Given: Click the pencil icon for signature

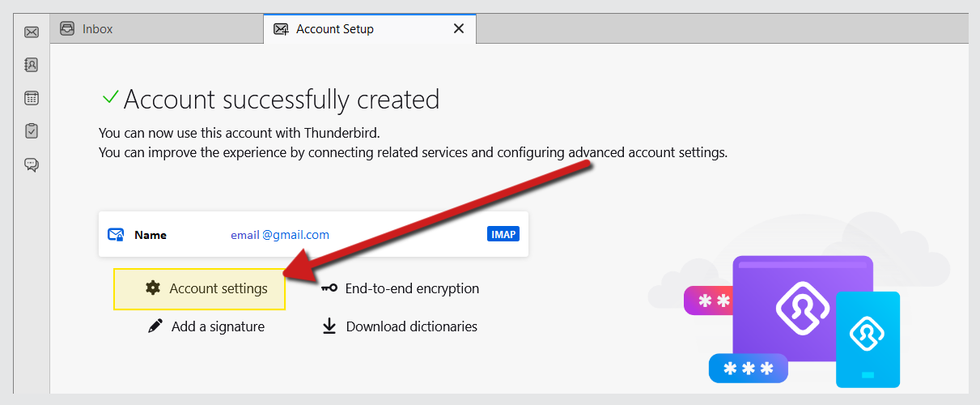Looking at the screenshot, I should click(155, 326).
